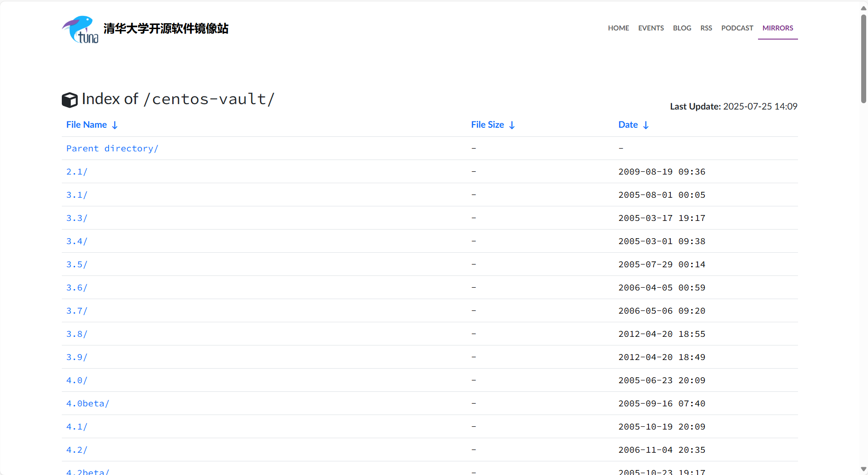Browse the 3.8/ directory
Screen dimensions: 868x475
pyautogui.click(x=77, y=334)
